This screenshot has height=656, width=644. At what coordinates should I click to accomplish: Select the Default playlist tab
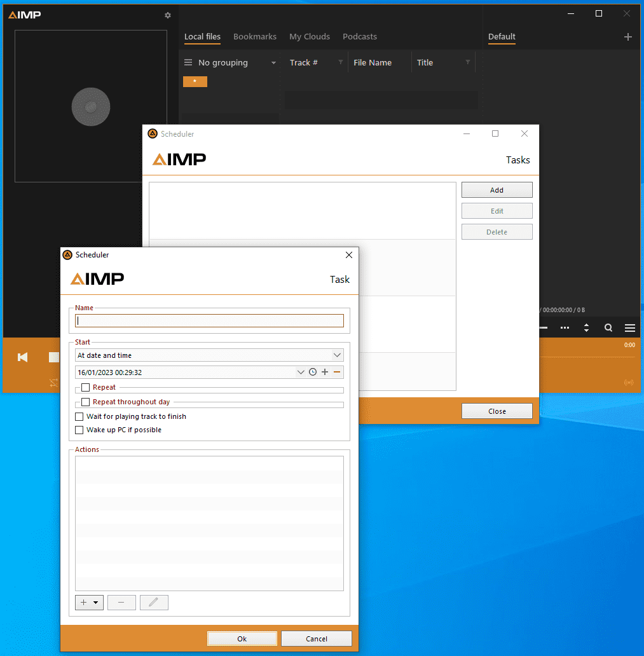click(502, 37)
